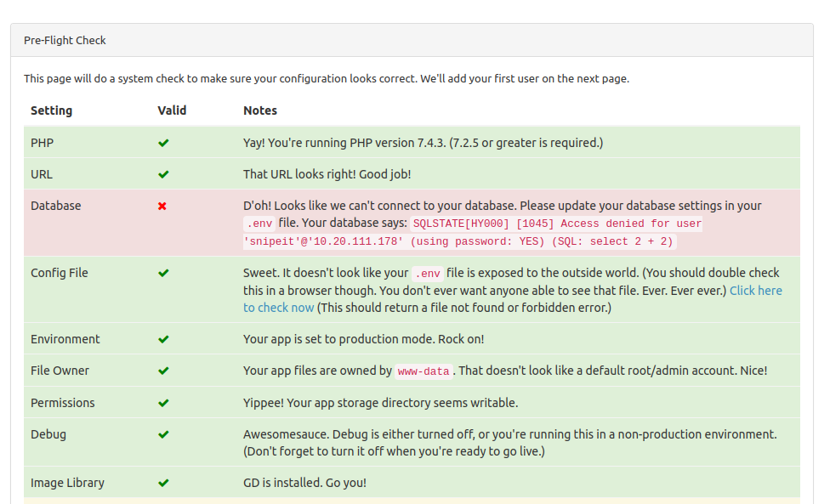The image size is (830, 504).
Task: Click the checkmark on the Permissions row
Action: pos(163,403)
